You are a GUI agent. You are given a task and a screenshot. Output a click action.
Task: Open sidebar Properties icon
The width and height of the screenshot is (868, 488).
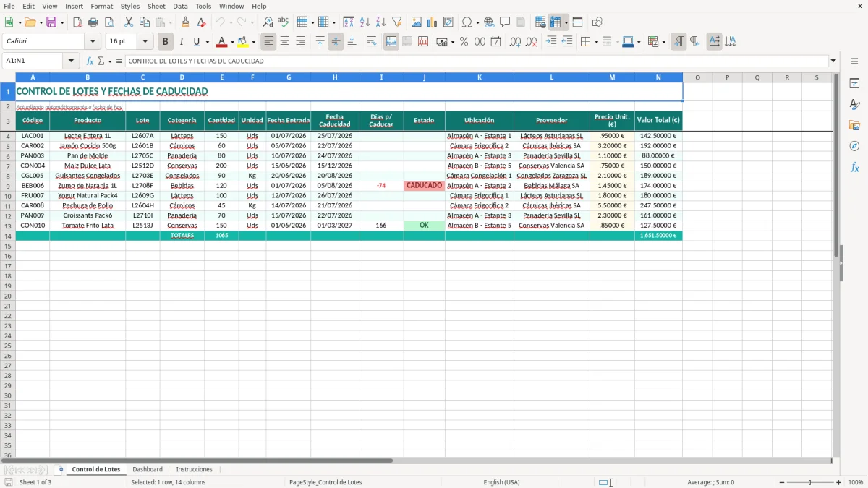tap(854, 83)
